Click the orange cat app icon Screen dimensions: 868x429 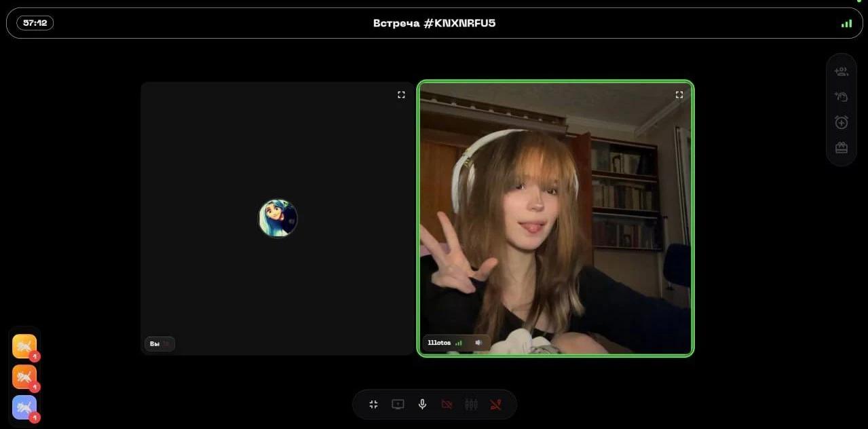pos(24,377)
